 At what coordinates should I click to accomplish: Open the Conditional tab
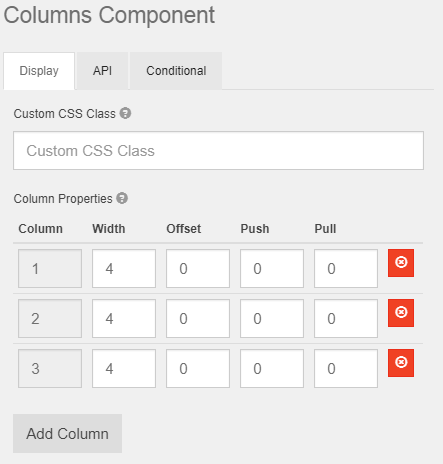(176, 71)
